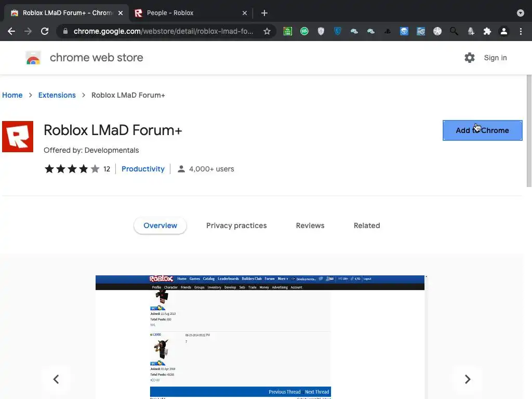Open the Extensions puzzle piece menu
Image resolution: width=532 pixels, height=399 pixels.
[x=487, y=31]
